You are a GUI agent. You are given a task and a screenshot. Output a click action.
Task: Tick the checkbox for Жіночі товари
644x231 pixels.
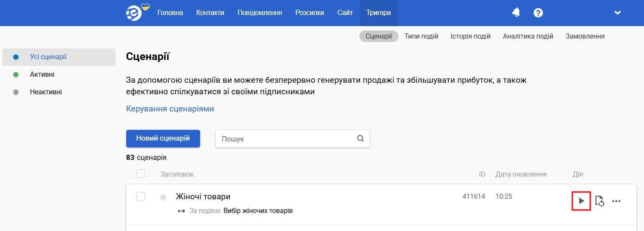coord(141,197)
